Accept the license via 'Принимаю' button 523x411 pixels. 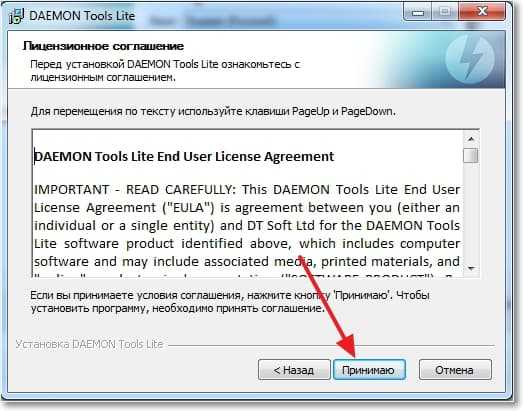click(x=369, y=370)
